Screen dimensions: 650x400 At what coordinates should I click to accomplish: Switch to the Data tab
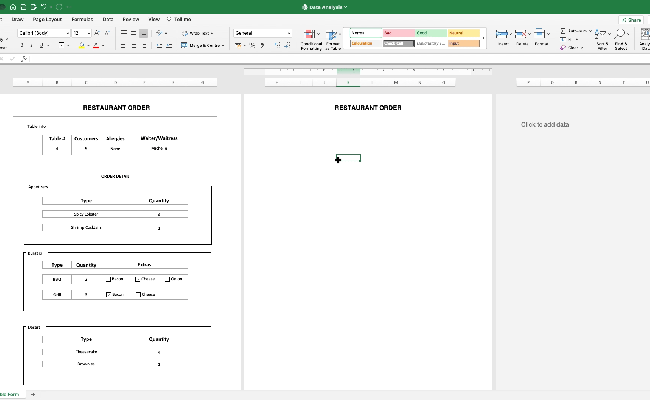pos(108,19)
